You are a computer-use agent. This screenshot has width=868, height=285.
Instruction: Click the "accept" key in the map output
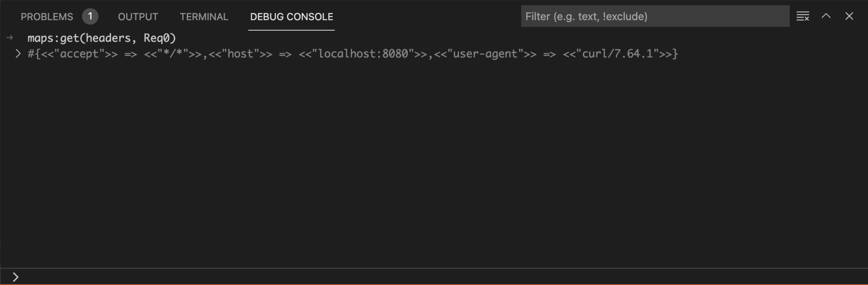tap(79, 54)
